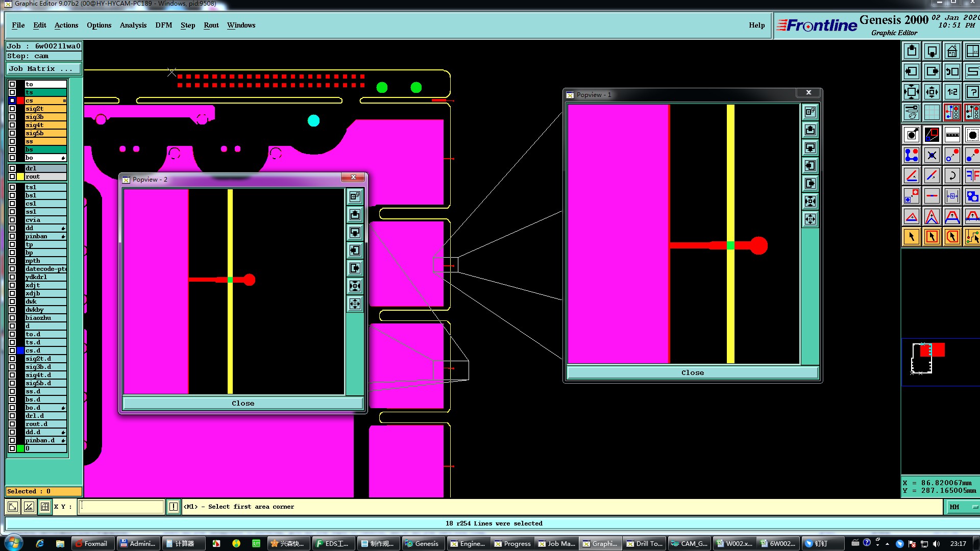
Task: Open the Analysis menu
Action: tap(133, 25)
